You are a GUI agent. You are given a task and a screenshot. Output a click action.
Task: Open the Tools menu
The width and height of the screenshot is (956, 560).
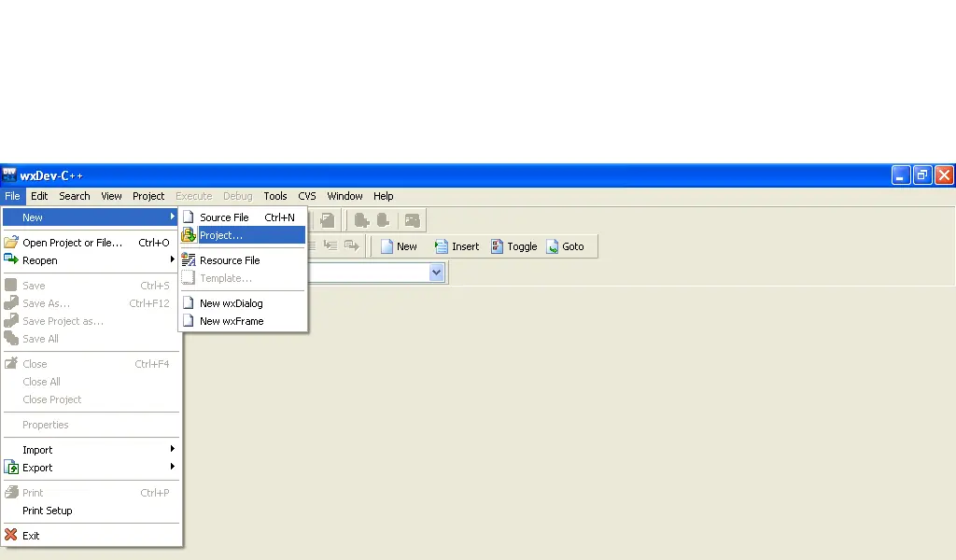[x=275, y=196]
